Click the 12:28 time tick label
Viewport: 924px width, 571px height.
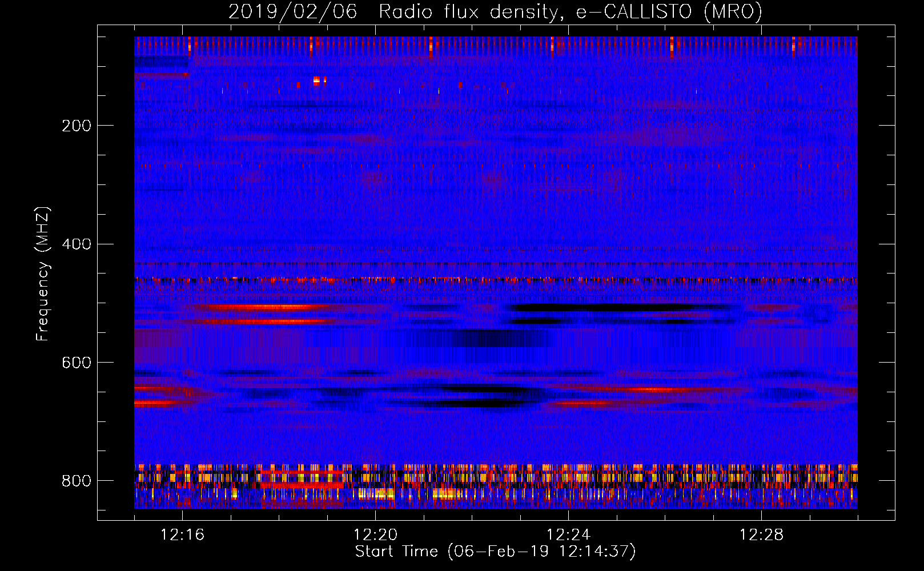(x=761, y=535)
